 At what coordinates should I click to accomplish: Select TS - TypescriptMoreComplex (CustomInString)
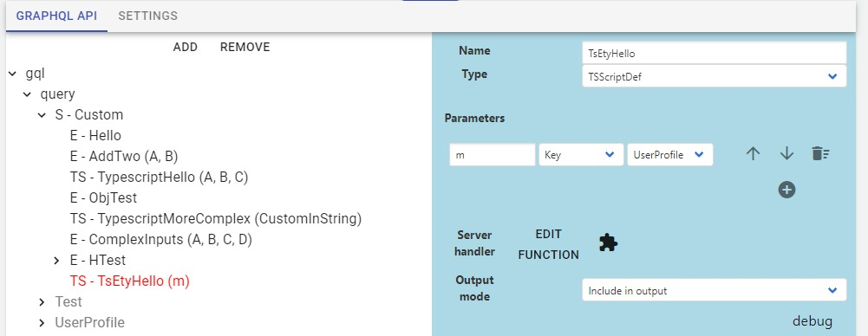216,219
